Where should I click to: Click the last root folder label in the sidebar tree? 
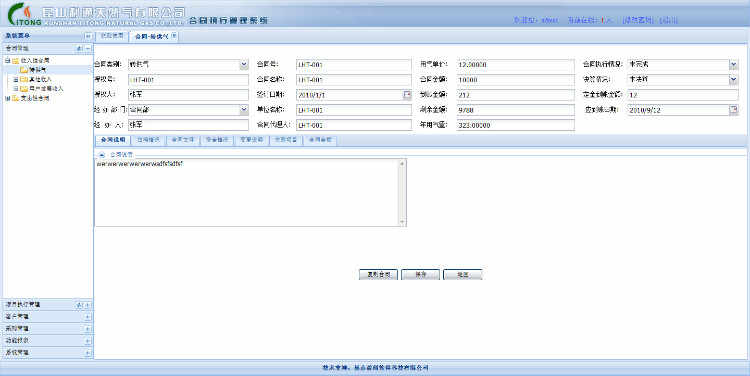click(x=35, y=99)
